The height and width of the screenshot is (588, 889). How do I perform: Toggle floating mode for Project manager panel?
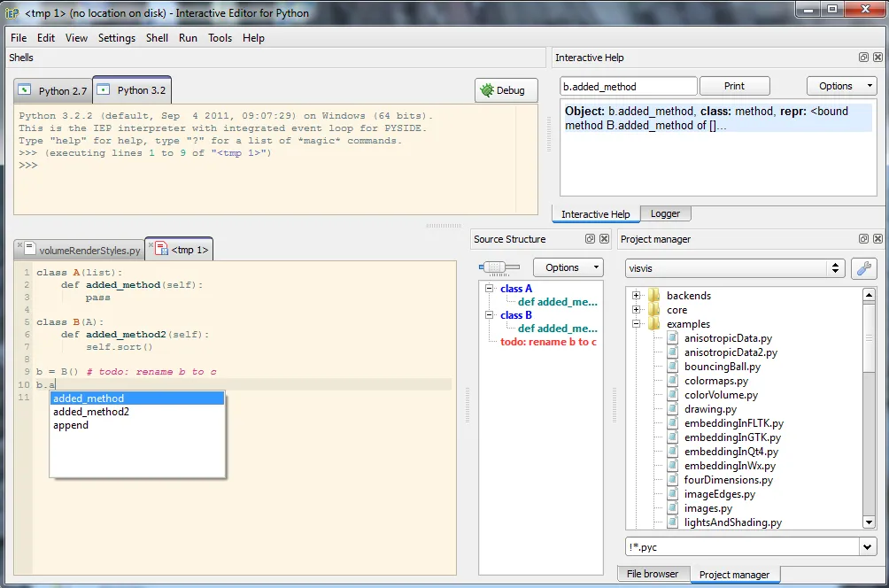pos(862,238)
